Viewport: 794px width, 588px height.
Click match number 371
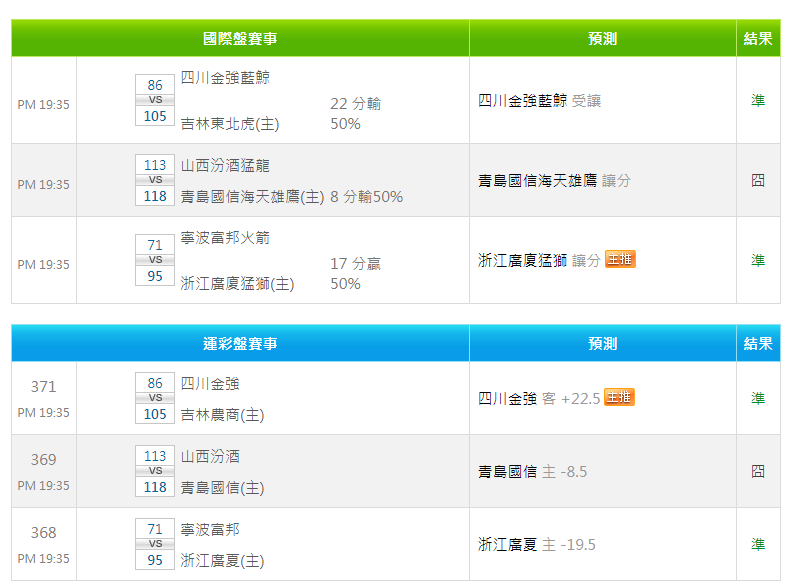(44, 387)
